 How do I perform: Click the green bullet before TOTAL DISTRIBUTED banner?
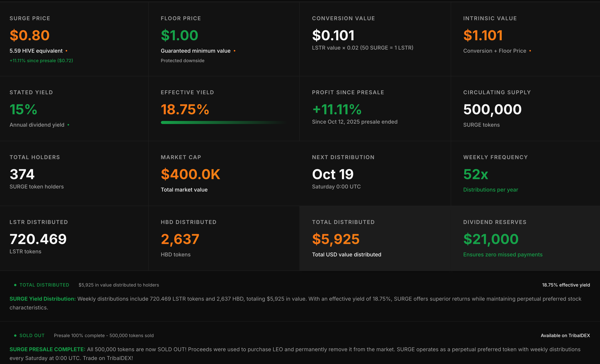(15, 285)
